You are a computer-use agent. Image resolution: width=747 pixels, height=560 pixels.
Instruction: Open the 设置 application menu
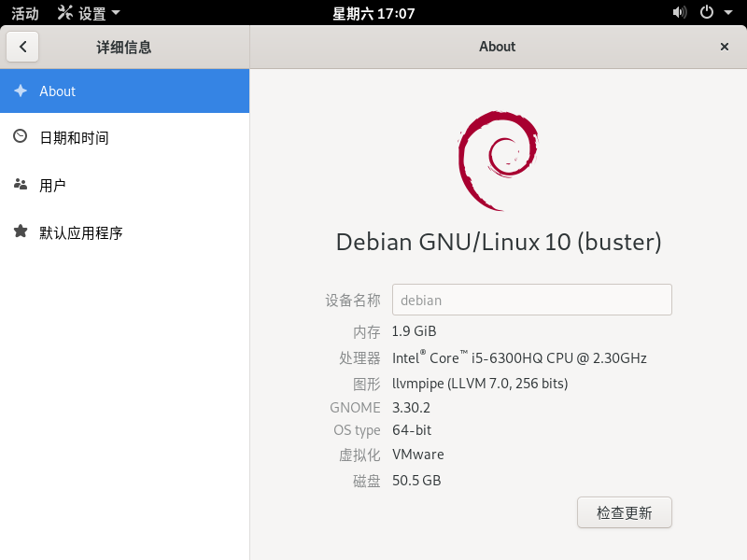(89, 13)
